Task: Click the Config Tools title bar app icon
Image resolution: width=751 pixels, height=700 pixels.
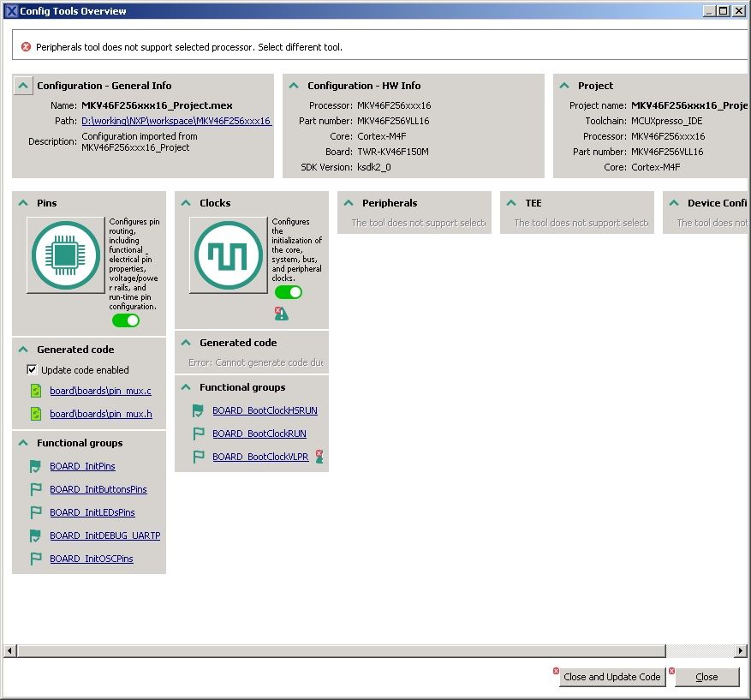Action: point(11,11)
